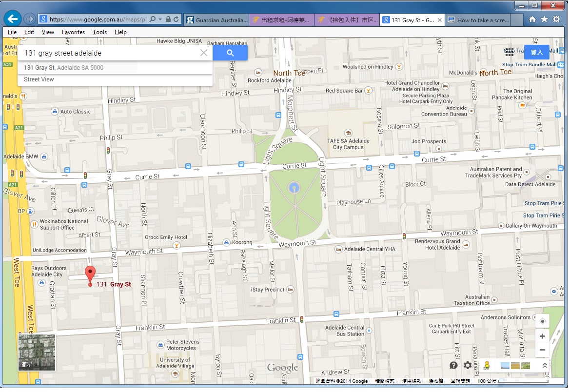Select the 131 Gray St suggestion

click(64, 68)
